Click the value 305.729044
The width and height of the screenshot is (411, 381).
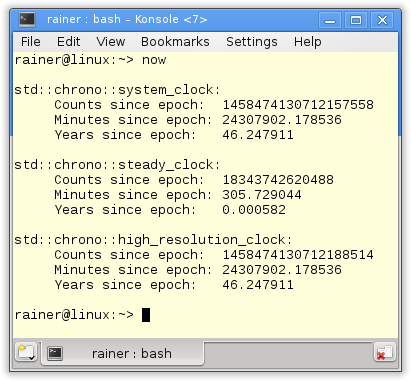pos(262,195)
